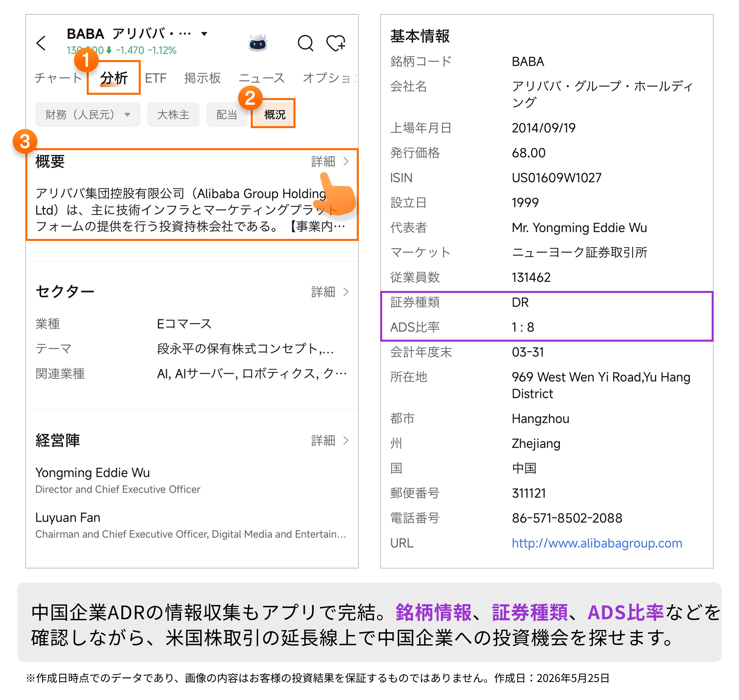Select the 上場年月日 value 2014/09/19
Screen dimensions: 739x700
click(x=544, y=128)
